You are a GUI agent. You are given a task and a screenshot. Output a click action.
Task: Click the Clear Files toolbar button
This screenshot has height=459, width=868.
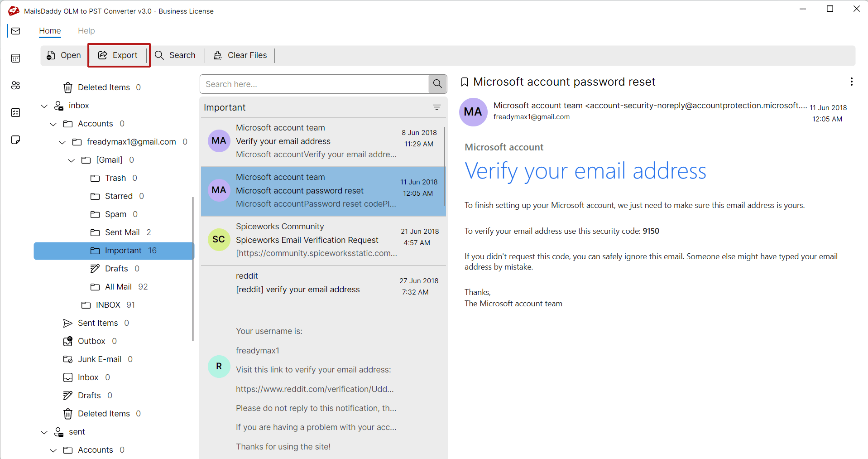[240, 55]
